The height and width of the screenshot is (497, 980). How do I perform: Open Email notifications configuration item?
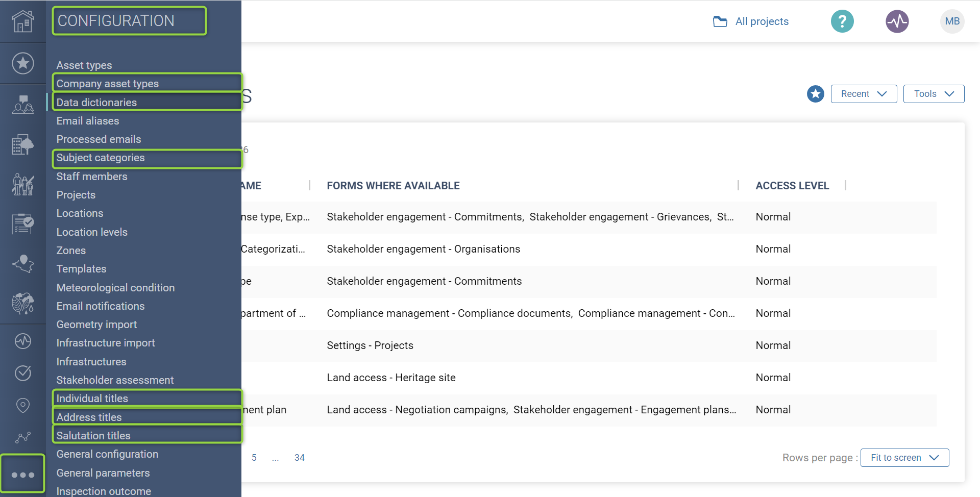(101, 306)
